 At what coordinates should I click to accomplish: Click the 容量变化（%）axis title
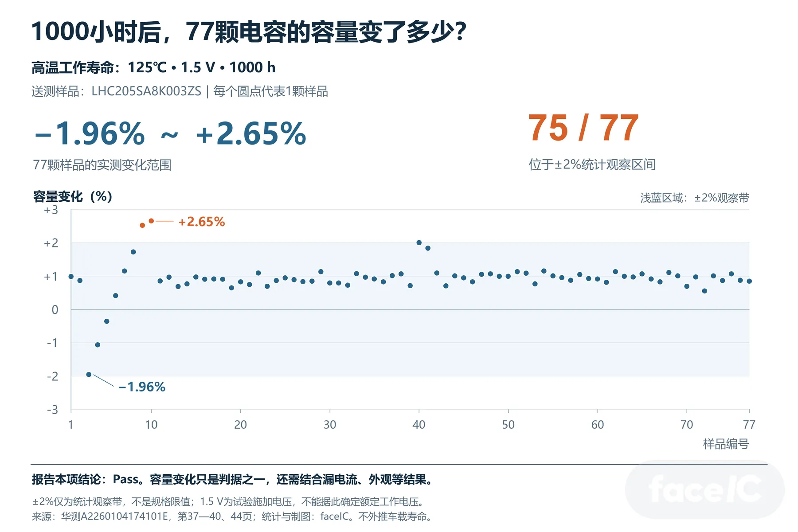(73, 196)
